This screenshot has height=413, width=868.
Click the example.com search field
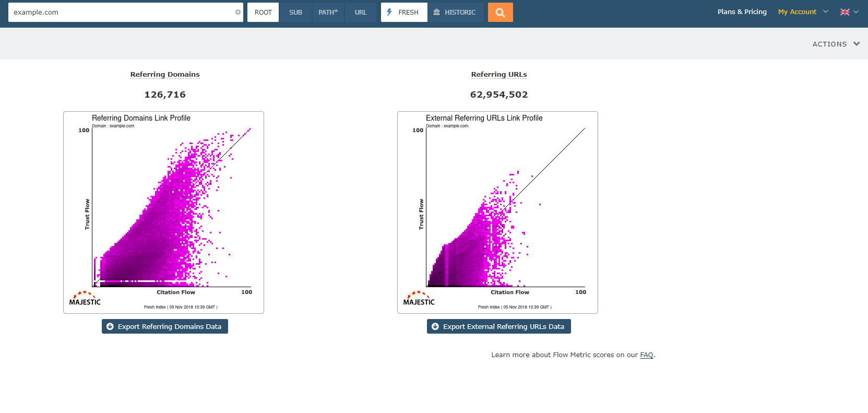(120, 13)
